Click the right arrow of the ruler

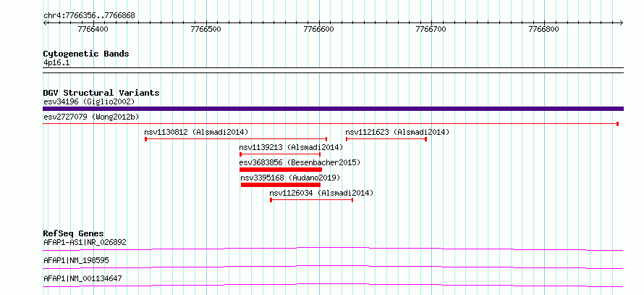[622, 22]
